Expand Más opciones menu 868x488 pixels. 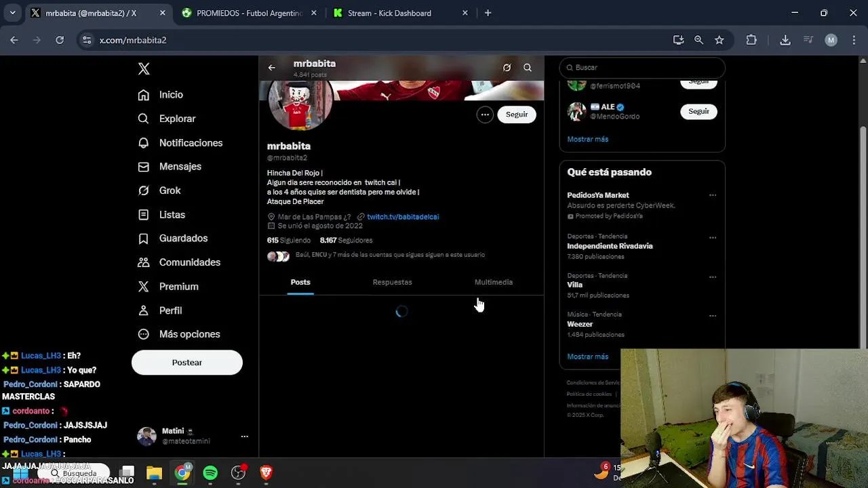[179, 334]
